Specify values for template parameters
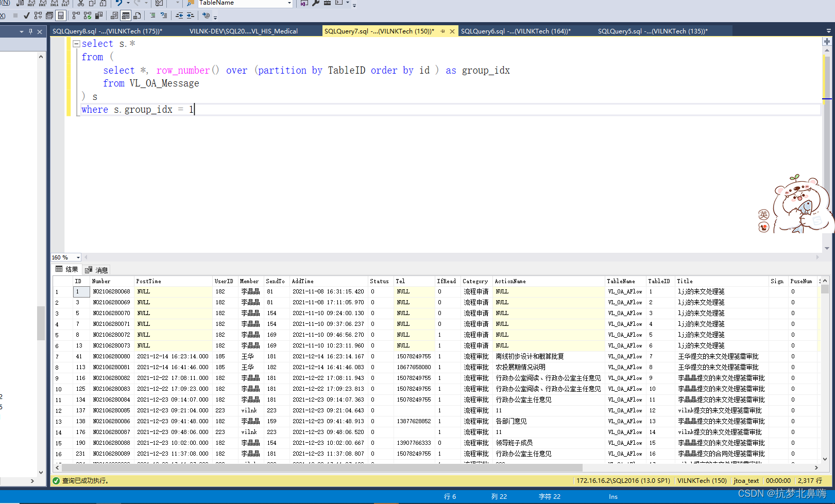The width and height of the screenshot is (835, 504). tap(206, 15)
